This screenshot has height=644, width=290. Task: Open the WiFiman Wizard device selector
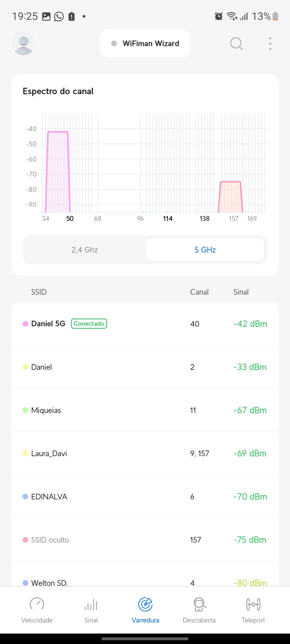click(x=145, y=43)
